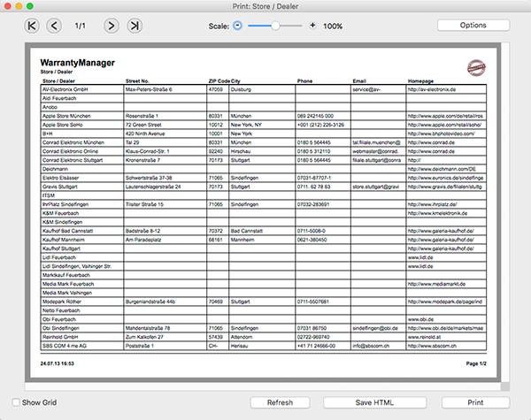Click phone 0621-380450 cell

(323, 240)
